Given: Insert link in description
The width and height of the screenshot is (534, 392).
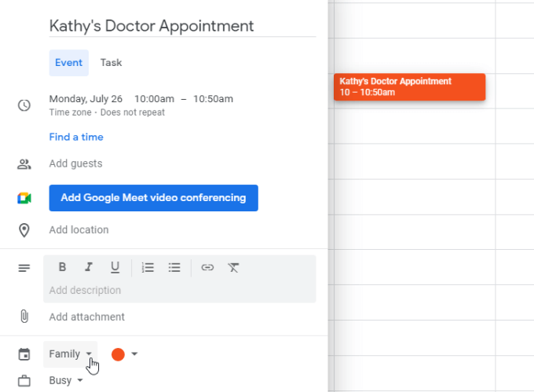Looking at the screenshot, I should click(207, 267).
